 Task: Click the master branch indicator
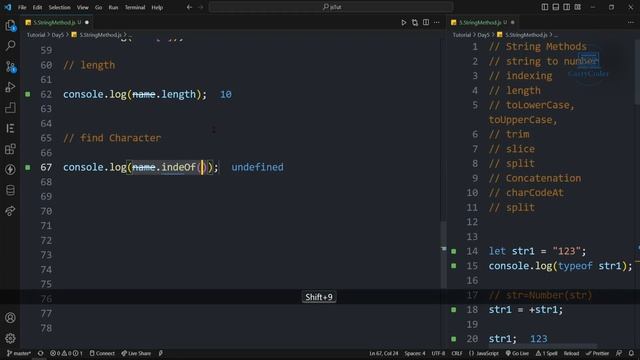click(19, 353)
